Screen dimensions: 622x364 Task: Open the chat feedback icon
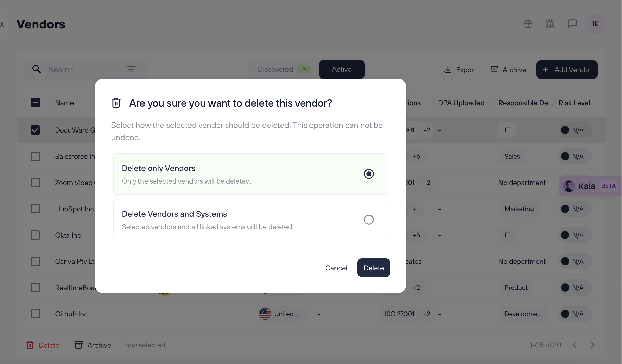click(x=572, y=24)
